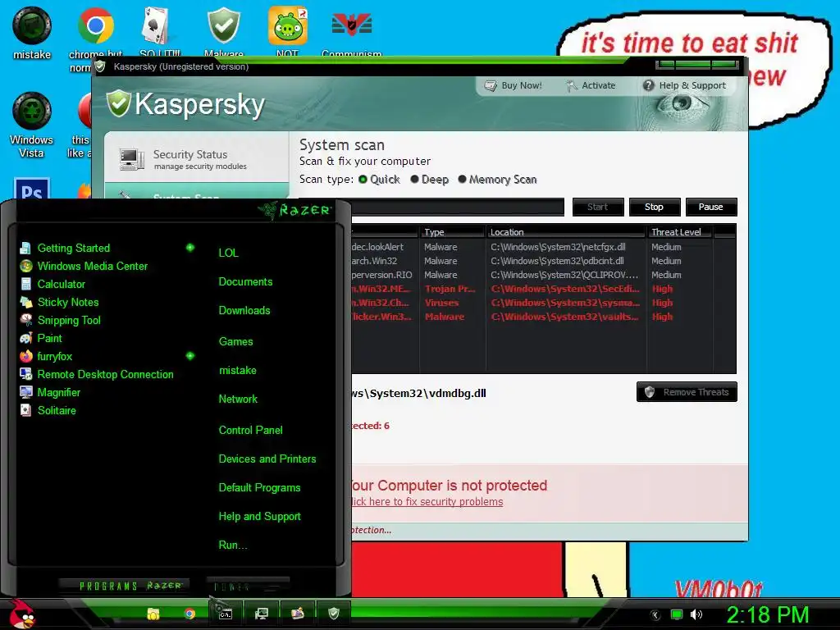Screen dimensions: 840x630
Task: Open the Windows Vista recycle icon
Action: point(32,125)
